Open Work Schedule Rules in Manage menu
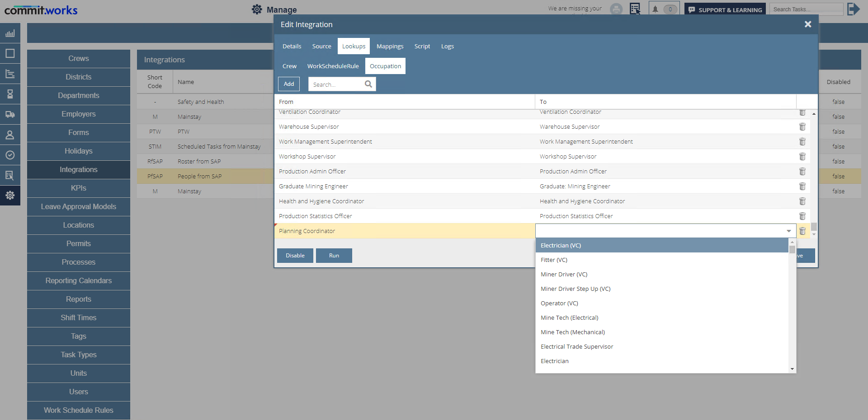The image size is (868, 420). tap(79, 411)
